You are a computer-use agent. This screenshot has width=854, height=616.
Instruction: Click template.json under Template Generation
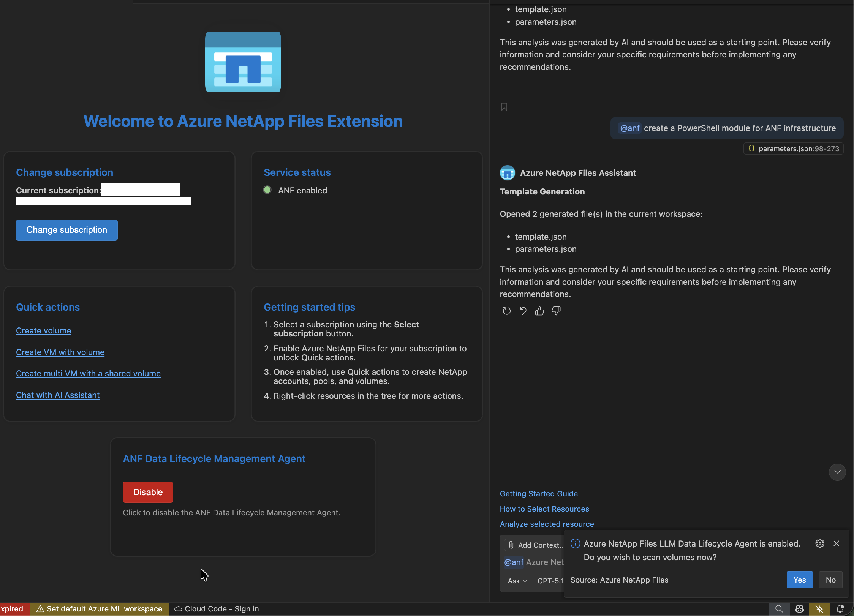point(541,237)
